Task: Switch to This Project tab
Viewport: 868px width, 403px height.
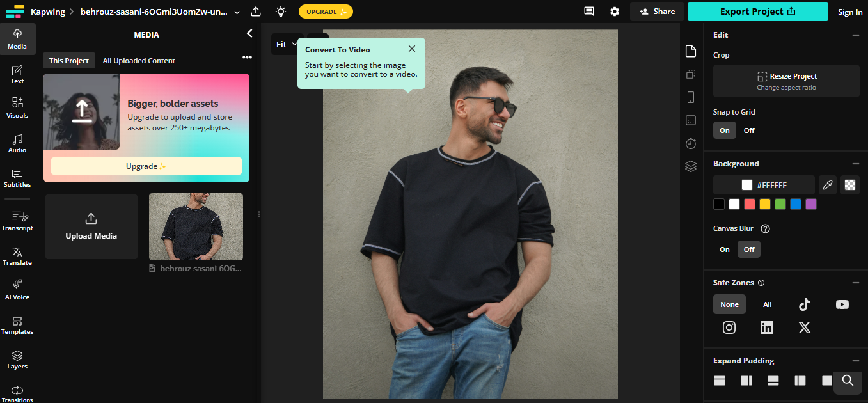Action: pos(69,61)
